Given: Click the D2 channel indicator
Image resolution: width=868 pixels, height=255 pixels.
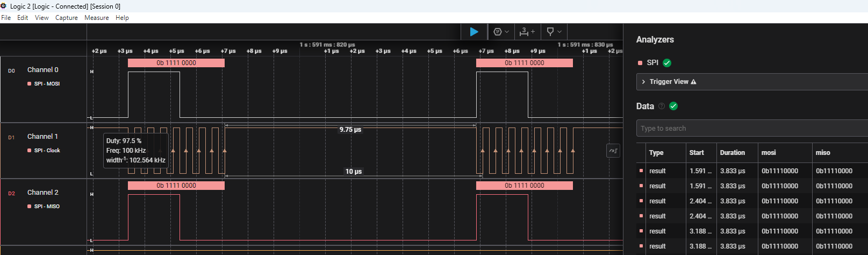Looking at the screenshot, I should 11,193.
